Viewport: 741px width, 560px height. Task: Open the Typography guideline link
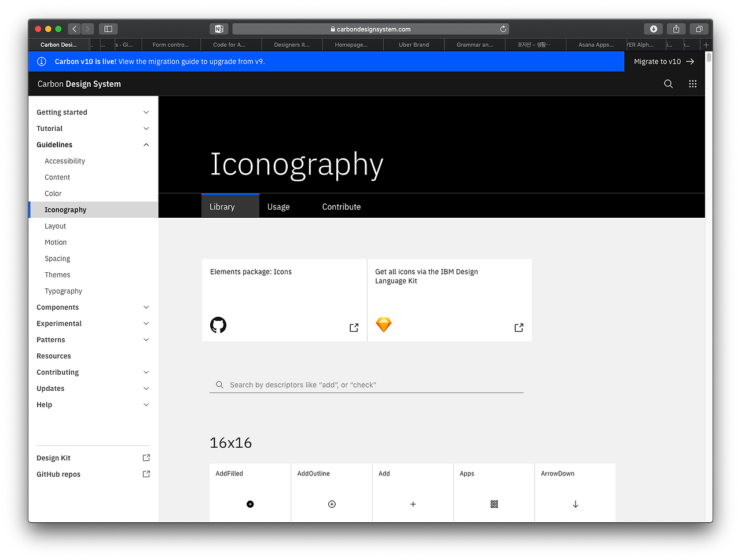click(63, 291)
